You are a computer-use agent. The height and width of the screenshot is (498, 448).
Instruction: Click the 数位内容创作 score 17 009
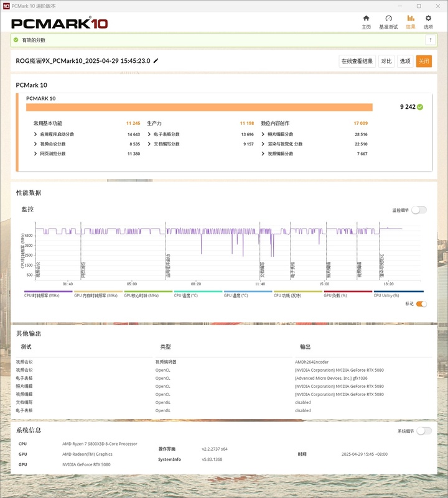click(360, 123)
